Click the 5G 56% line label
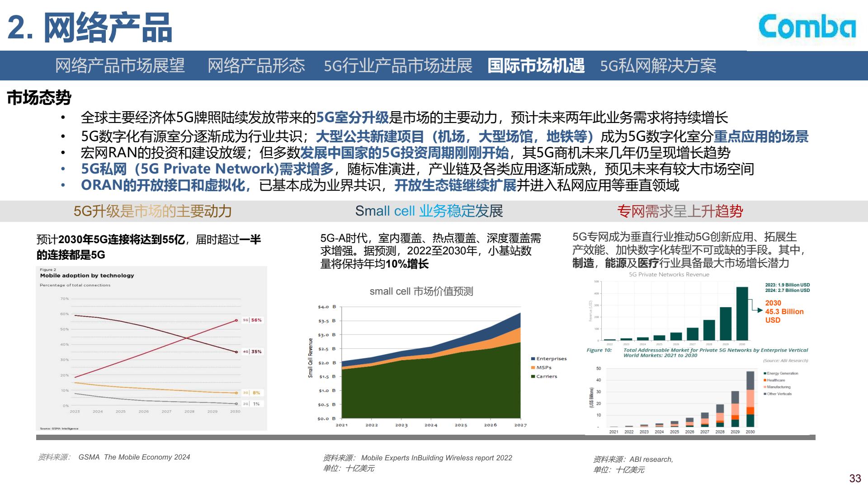868x488 pixels. pyautogui.click(x=252, y=320)
